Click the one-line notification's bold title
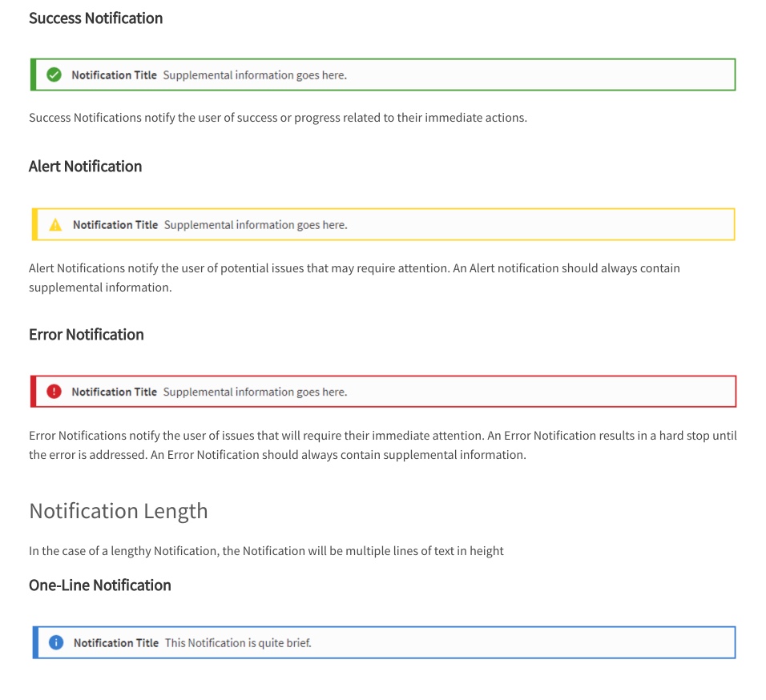766x700 pixels. [x=116, y=642]
